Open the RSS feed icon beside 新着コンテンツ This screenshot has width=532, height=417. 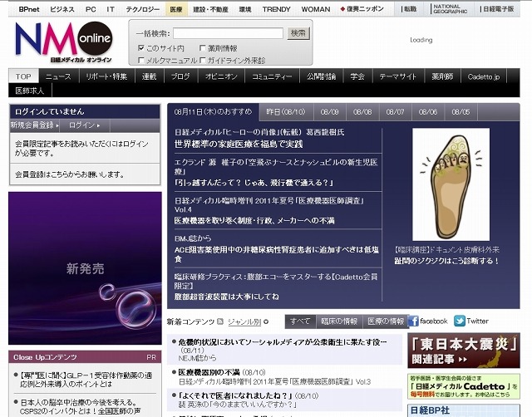[x=220, y=321]
